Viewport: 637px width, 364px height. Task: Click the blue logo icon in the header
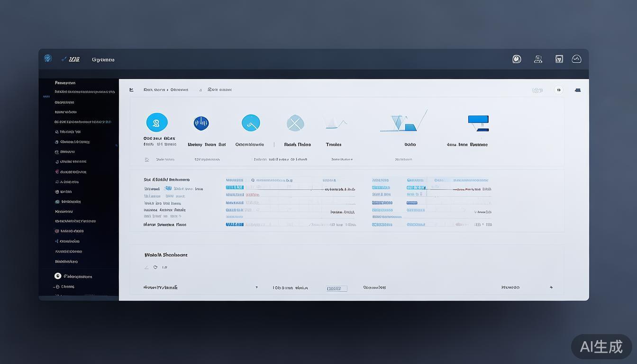pos(47,58)
